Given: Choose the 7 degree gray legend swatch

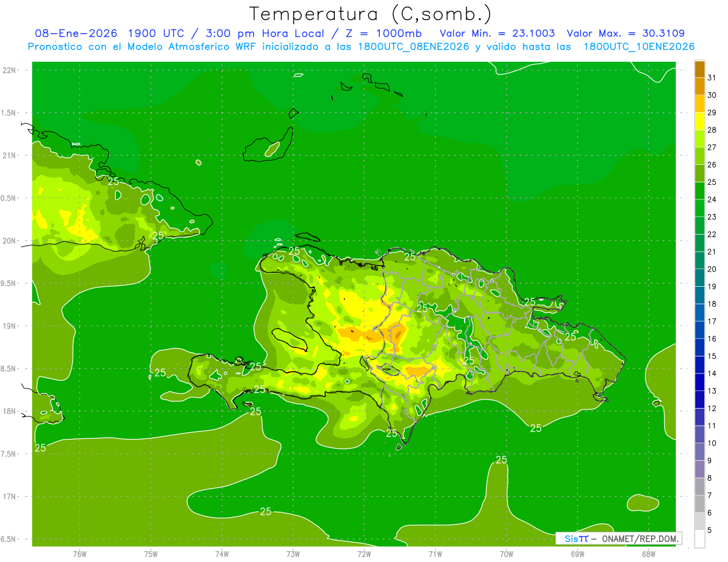Looking at the screenshot, I should pos(699,487).
